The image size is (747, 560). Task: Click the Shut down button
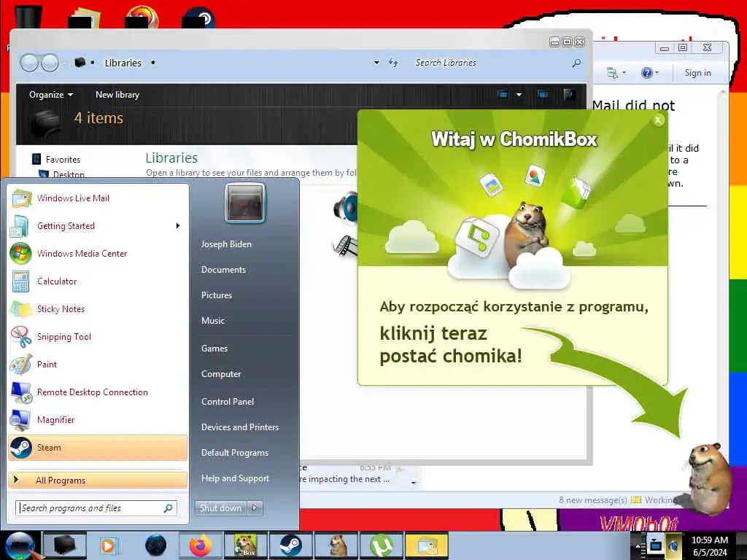click(221, 508)
